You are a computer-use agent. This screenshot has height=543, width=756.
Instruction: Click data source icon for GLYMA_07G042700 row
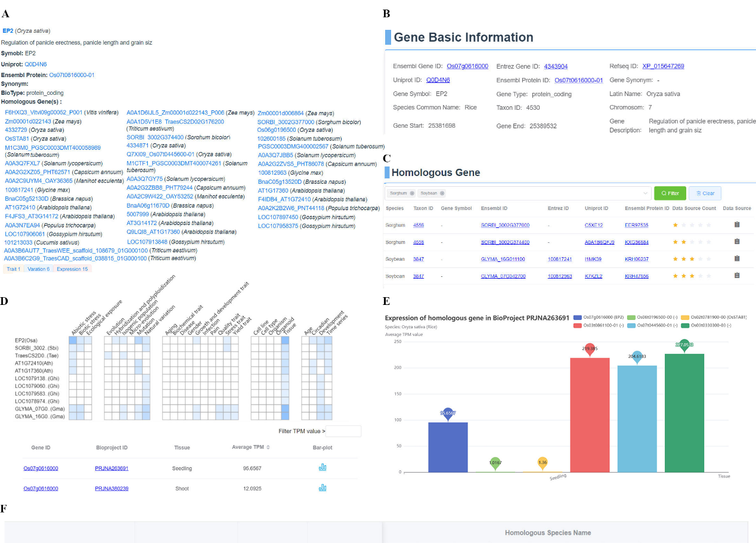pos(737,276)
